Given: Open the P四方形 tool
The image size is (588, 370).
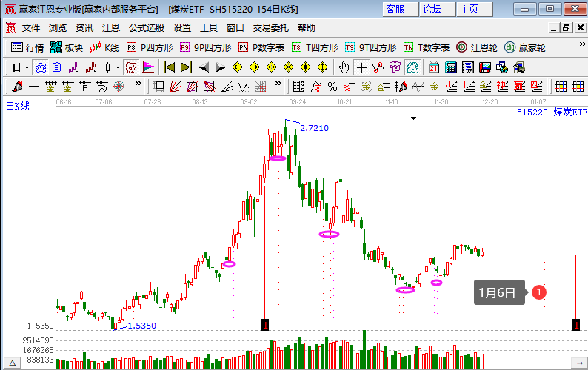Looking at the screenshot, I should [150, 47].
